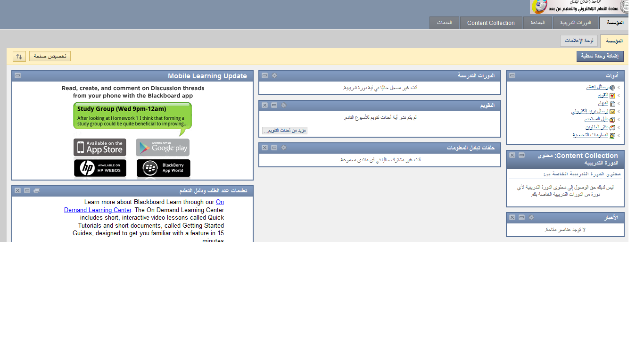Image resolution: width=644 pixels, height=362 pixels.
Task: Open the المهام link
Action: pyautogui.click(x=603, y=104)
